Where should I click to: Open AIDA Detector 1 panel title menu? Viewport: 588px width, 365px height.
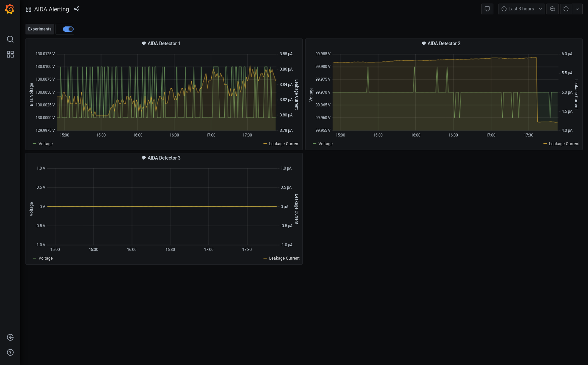pyautogui.click(x=164, y=43)
